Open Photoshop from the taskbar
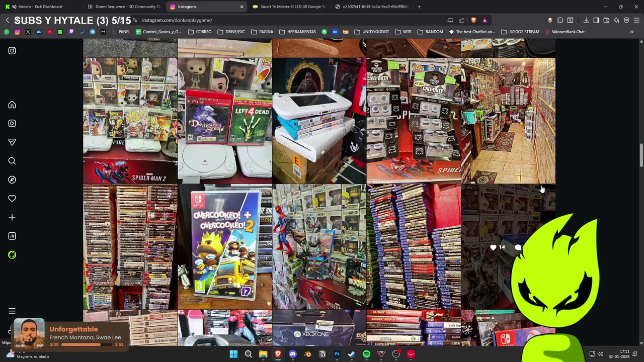 pos(337,354)
